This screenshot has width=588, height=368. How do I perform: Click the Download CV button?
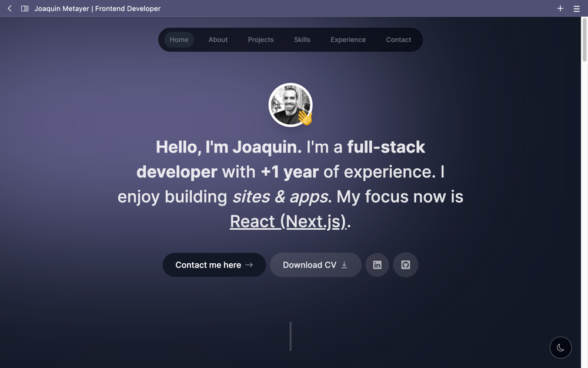(315, 265)
